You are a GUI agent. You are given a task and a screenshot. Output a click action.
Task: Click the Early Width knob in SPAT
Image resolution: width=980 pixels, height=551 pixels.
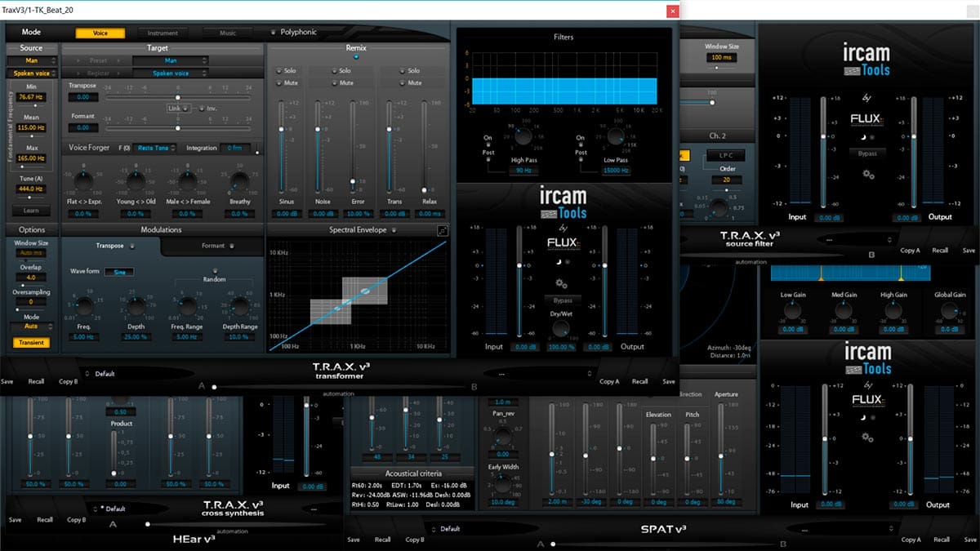pyautogui.click(x=503, y=485)
